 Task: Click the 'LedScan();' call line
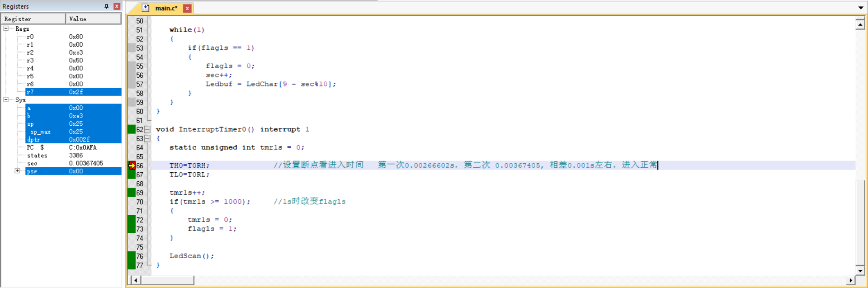(x=192, y=256)
